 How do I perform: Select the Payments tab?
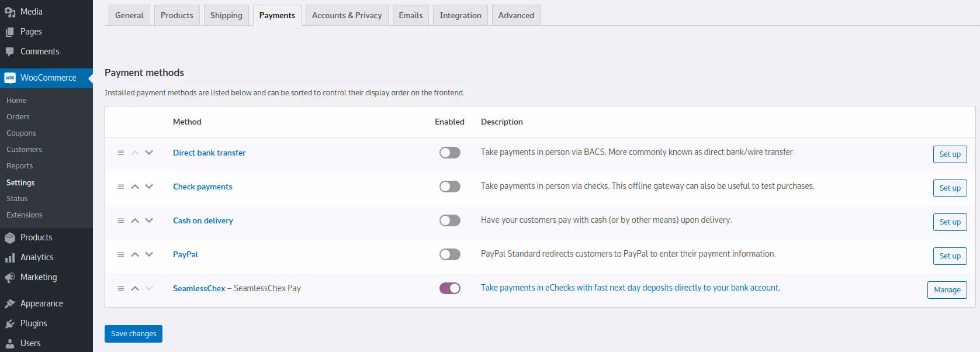(x=277, y=15)
